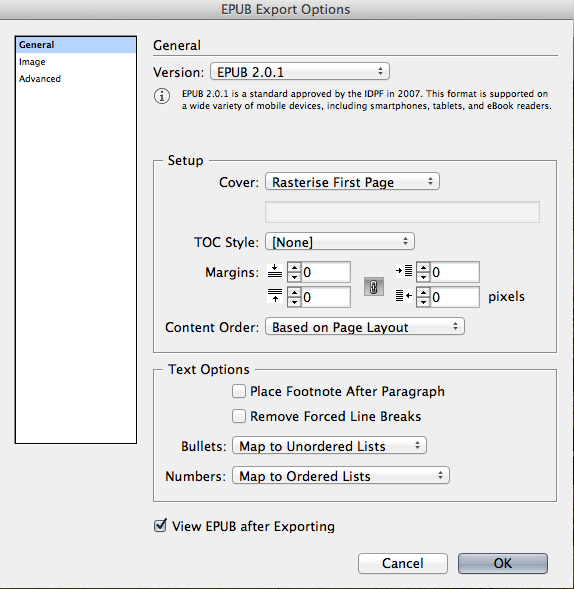Enable Place Footnote After Paragraph
This screenshot has width=574, height=589.
[239, 391]
